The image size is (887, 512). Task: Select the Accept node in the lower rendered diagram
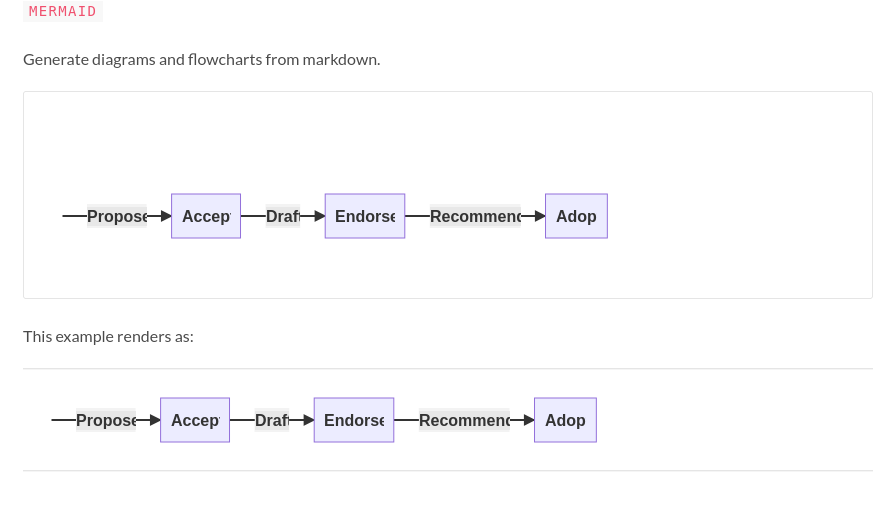[x=195, y=420]
